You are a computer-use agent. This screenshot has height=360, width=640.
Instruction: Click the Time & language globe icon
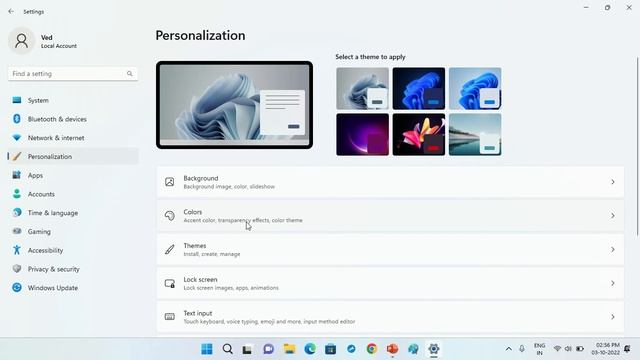pos(17,212)
